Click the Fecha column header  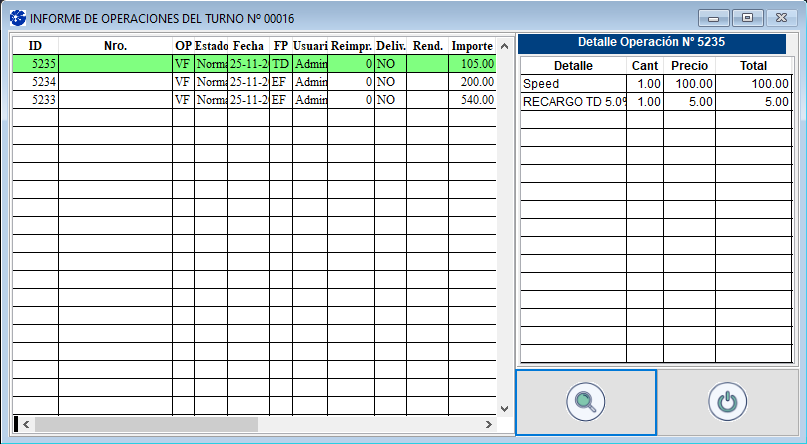(x=248, y=46)
